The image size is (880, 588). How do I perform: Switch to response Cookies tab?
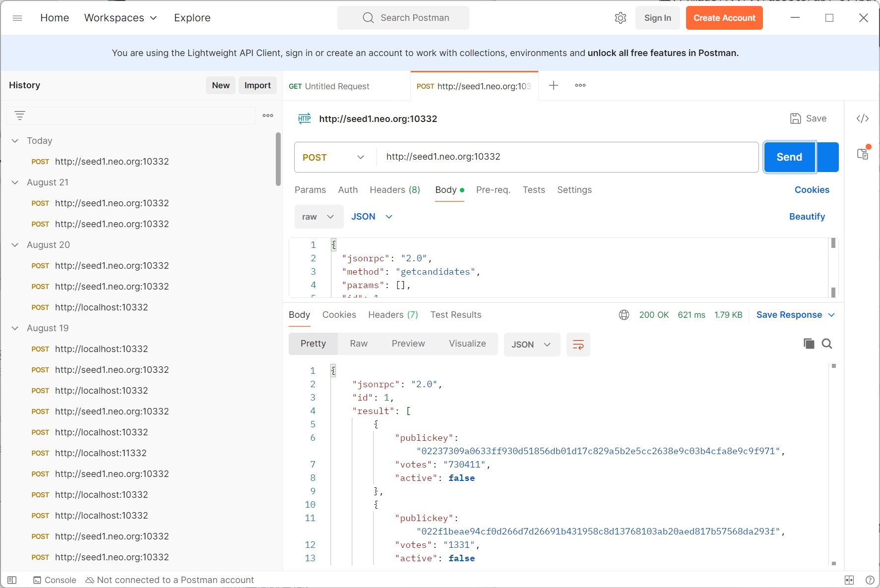point(339,315)
